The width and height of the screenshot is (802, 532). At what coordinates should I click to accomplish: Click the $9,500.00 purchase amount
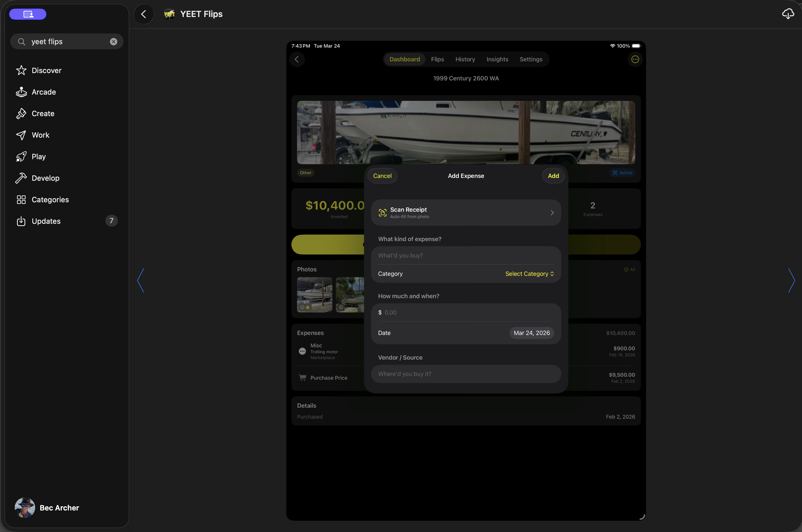click(x=622, y=375)
